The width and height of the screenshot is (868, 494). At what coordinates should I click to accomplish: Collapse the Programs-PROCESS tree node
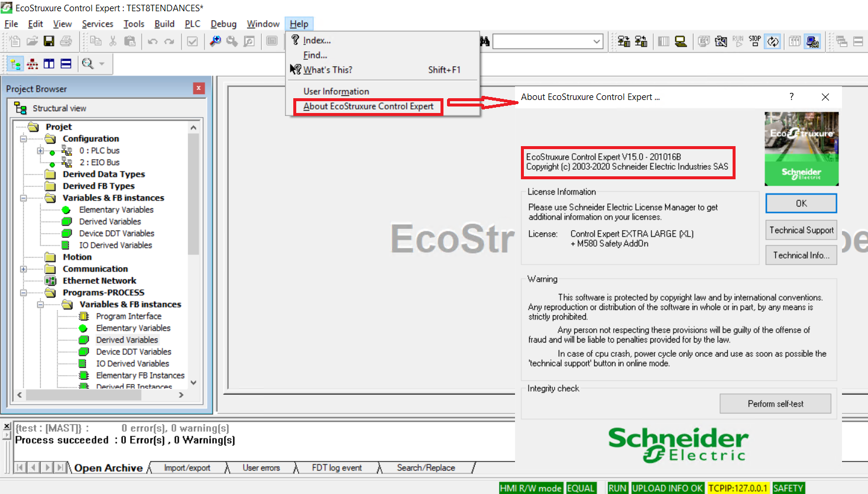coord(24,293)
